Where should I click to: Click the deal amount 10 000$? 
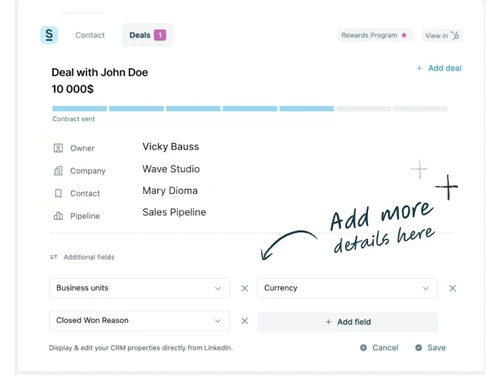pyautogui.click(x=73, y=89)
